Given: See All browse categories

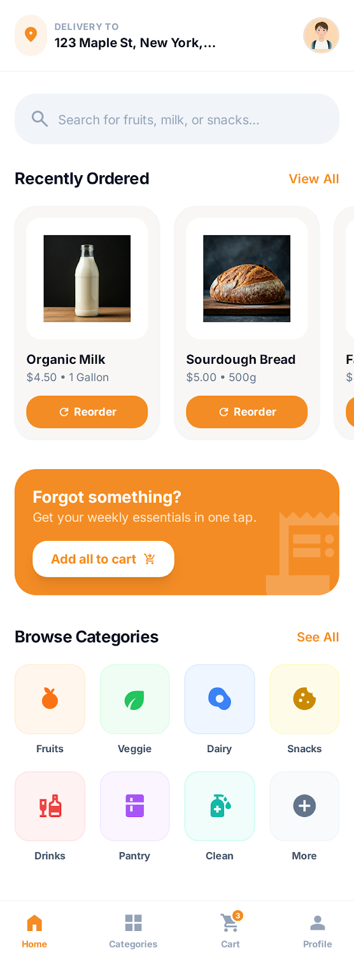Looking at the screenshot, I should point(317,637).
